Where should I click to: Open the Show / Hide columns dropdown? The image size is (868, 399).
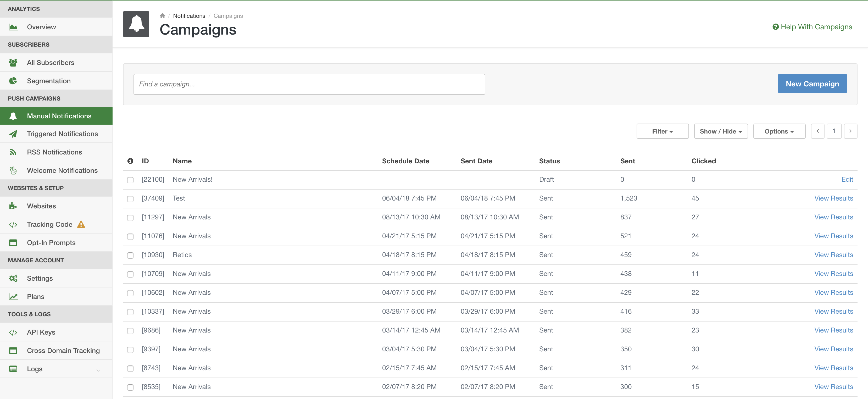coord(720,131)
